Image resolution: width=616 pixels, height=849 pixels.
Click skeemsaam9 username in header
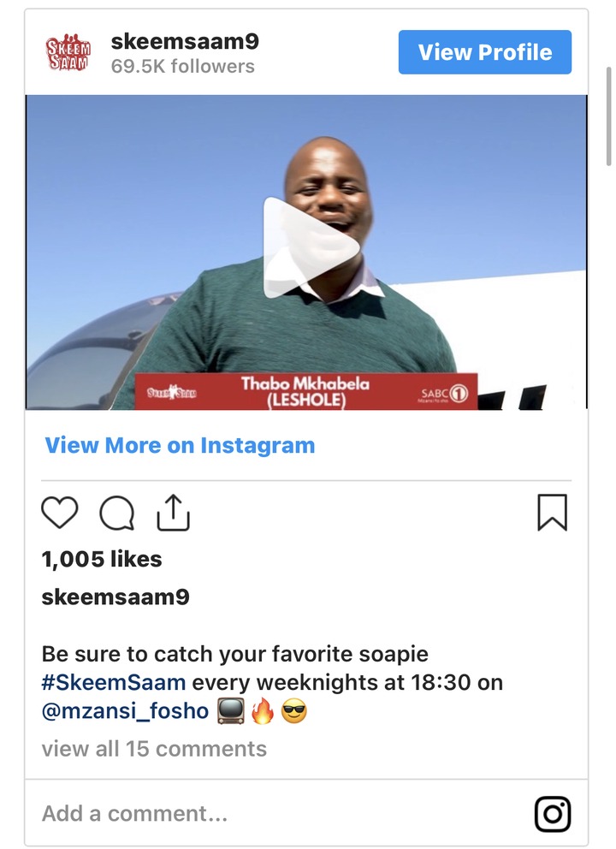point(185,41)
